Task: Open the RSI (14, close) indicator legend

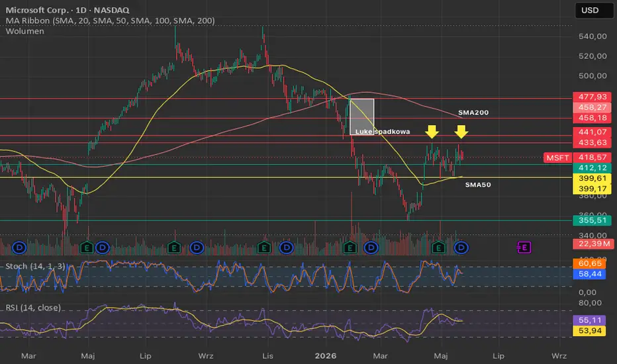Action: (x=33, y=308)
